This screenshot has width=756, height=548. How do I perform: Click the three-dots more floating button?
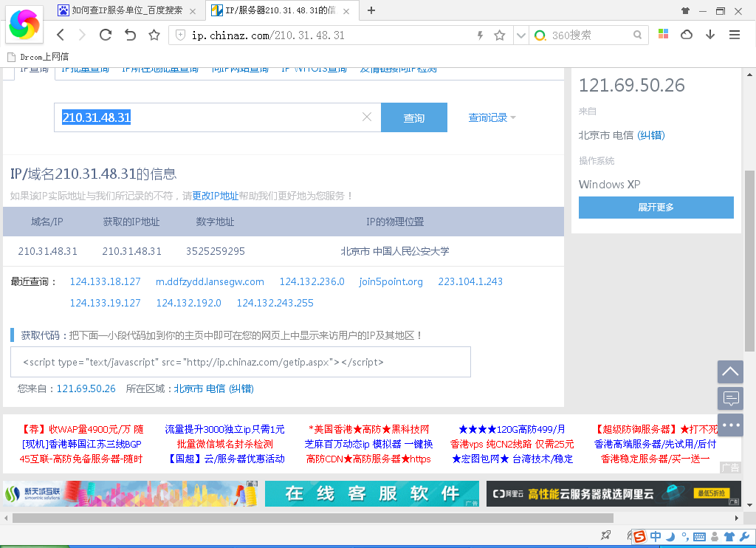click(730, 425)
